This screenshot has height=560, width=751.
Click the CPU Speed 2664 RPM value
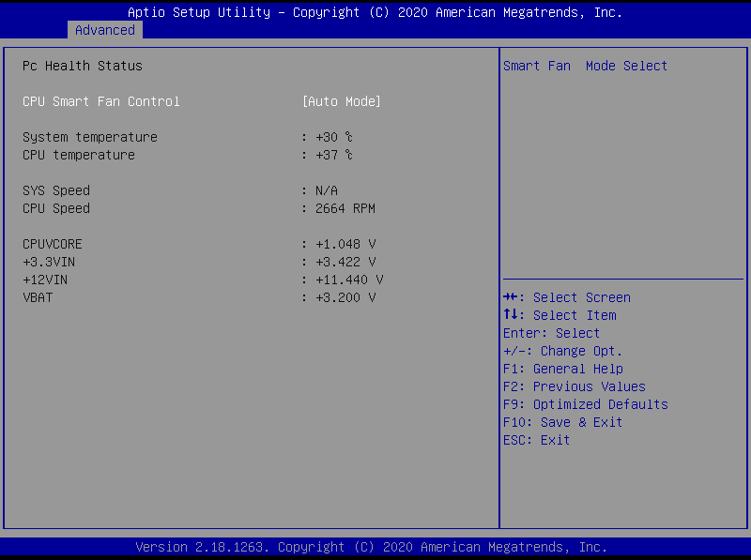click(345, 208)
